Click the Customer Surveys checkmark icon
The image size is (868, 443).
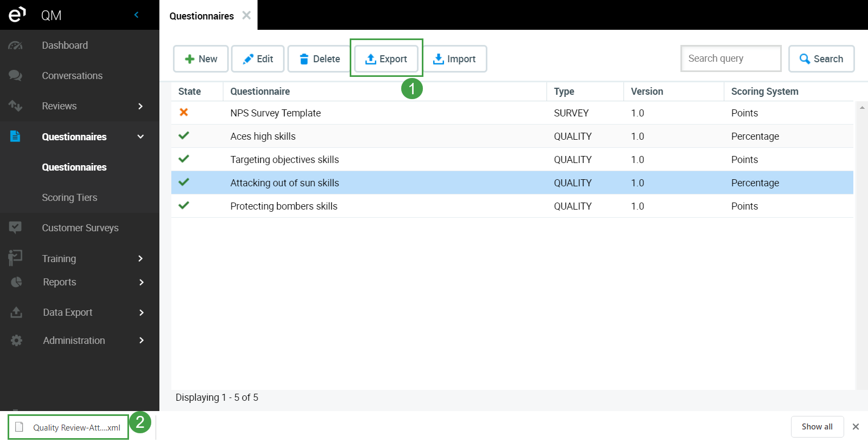point(15,227)
